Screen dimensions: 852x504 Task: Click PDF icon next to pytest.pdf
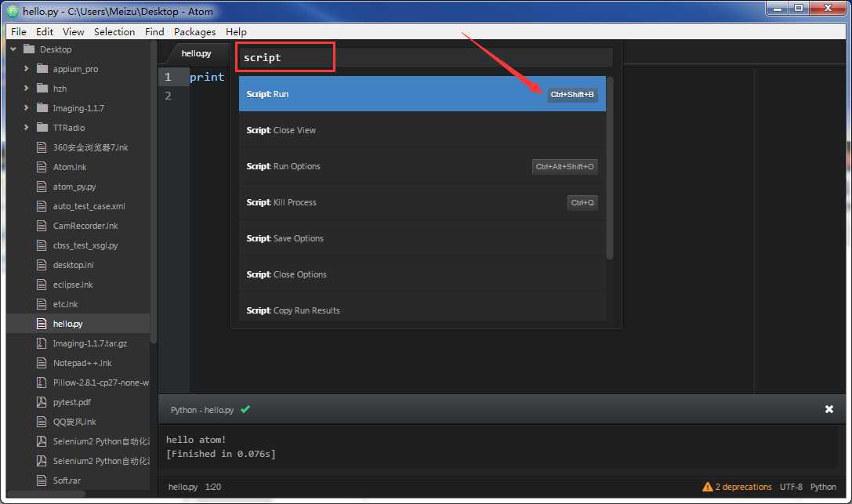coord(42,402)
